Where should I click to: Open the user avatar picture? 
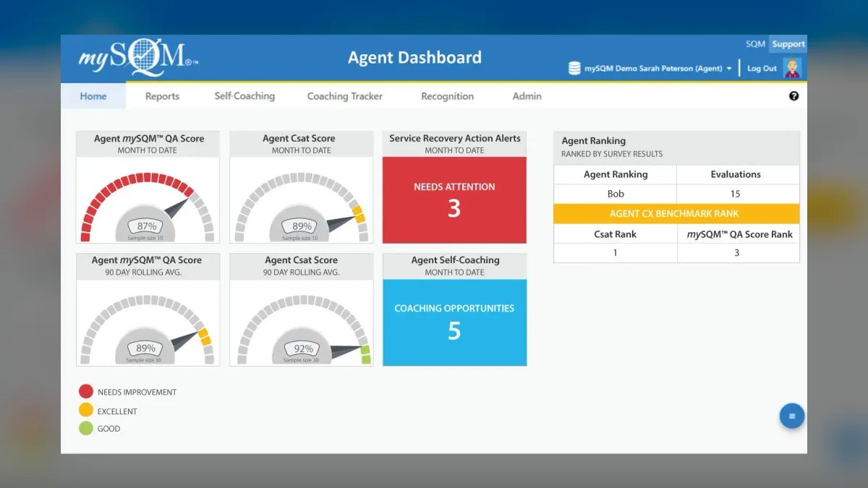(x=793, y=69)
